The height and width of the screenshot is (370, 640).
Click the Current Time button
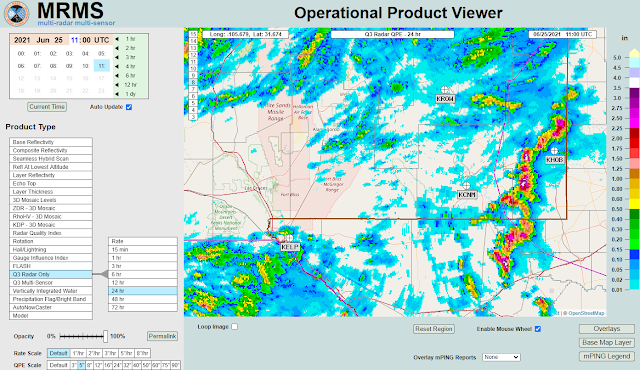pos(47,107)
